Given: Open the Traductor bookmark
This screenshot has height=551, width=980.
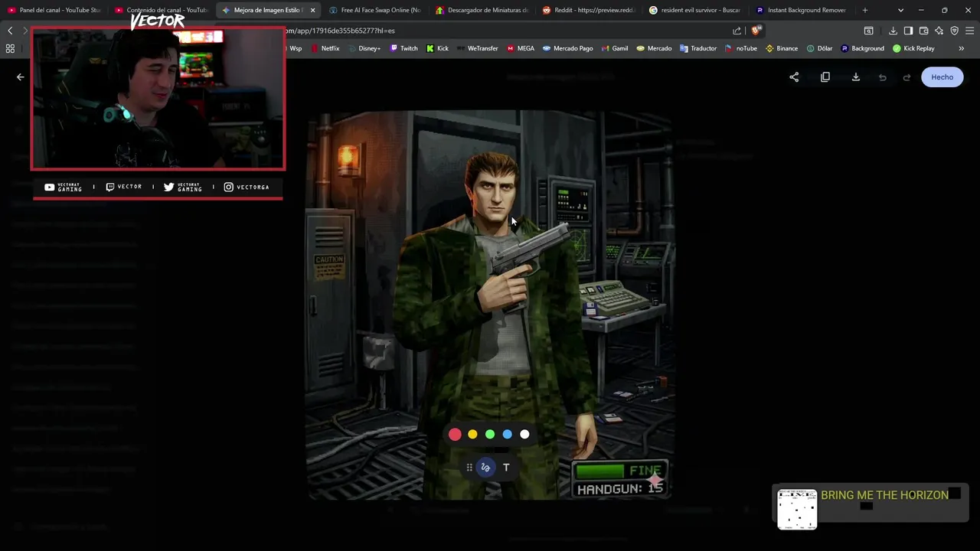Looking at the screenshot, I should 697,48.
